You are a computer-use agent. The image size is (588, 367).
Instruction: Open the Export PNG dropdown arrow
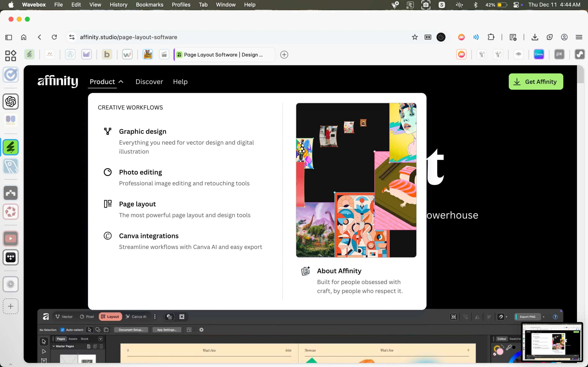click(x=543, y=317)
